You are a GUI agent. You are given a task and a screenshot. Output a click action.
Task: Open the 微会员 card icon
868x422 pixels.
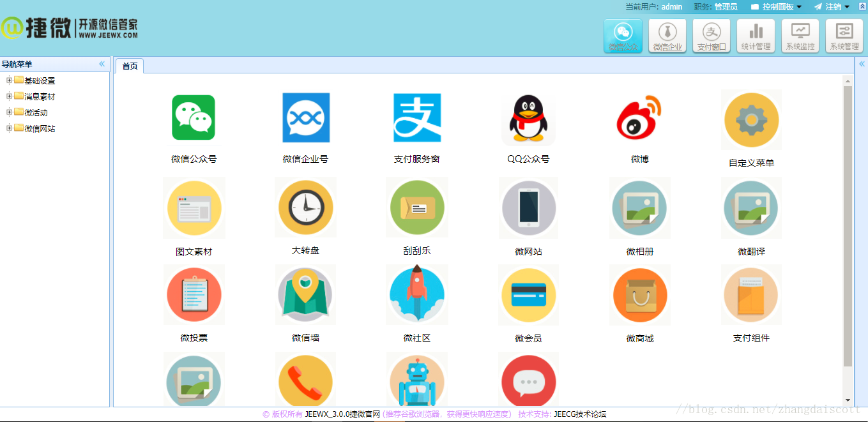(x=528, y=295)
